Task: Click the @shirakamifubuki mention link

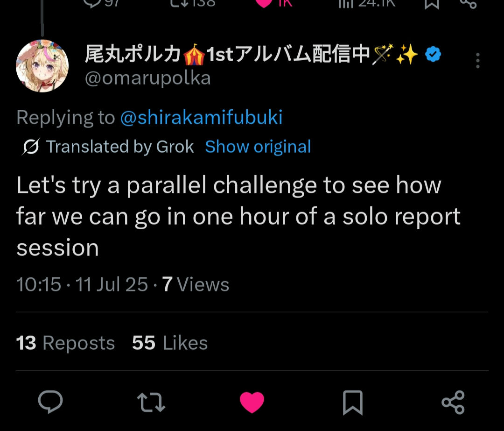Action: point(201,118)
